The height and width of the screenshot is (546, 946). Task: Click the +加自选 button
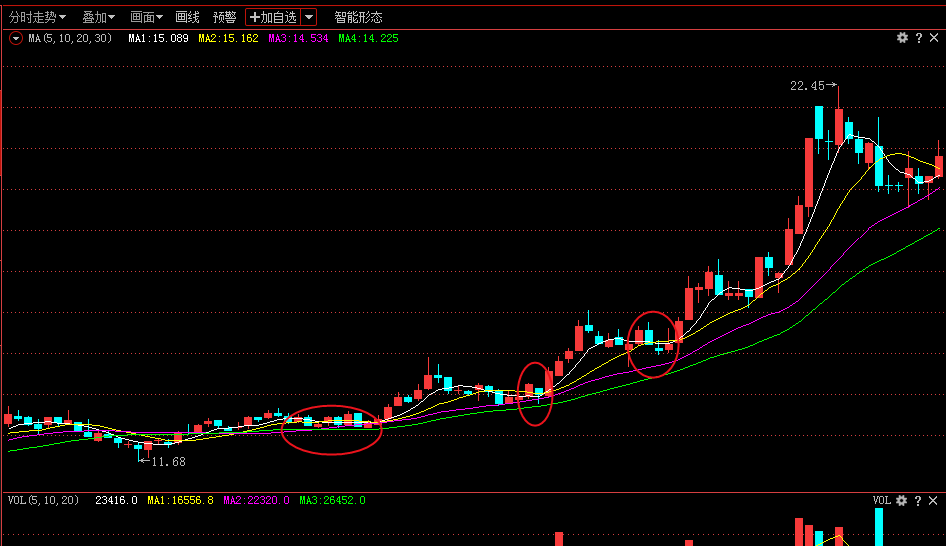[x=273, y=17]
